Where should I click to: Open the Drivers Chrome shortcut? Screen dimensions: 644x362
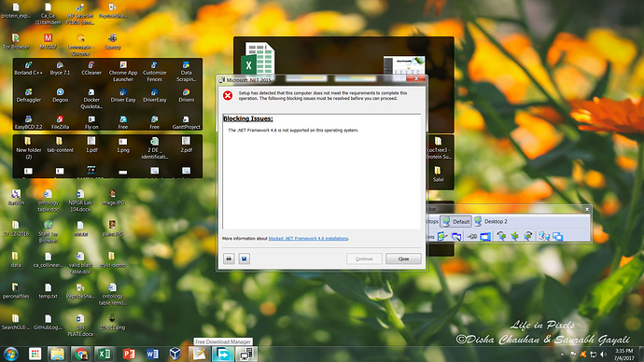[186, 95]
